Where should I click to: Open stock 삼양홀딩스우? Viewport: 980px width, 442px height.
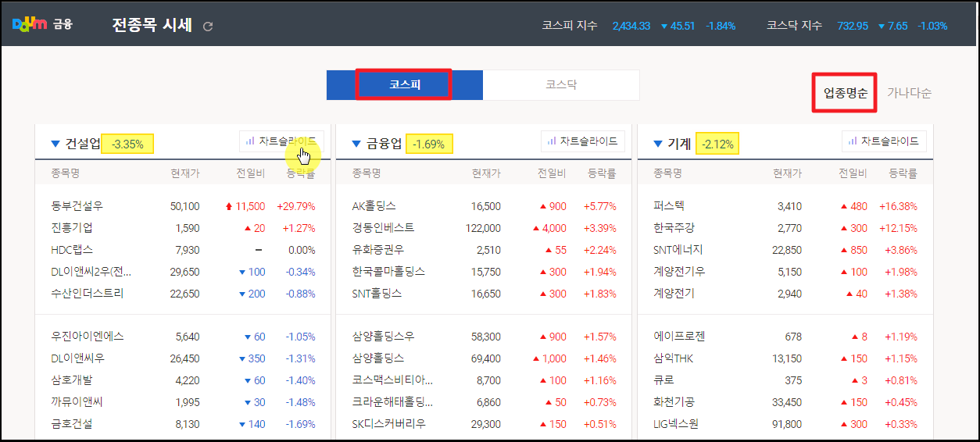coord(383,337)
